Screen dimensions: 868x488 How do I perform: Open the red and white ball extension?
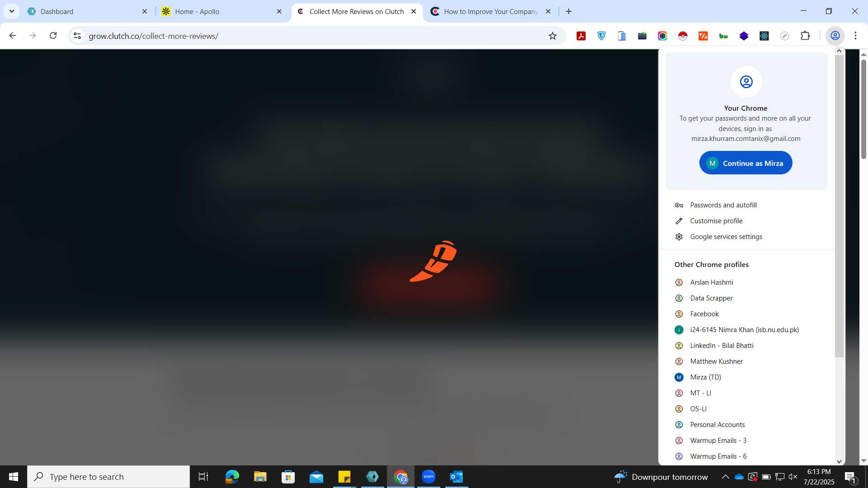pos(683,36)
